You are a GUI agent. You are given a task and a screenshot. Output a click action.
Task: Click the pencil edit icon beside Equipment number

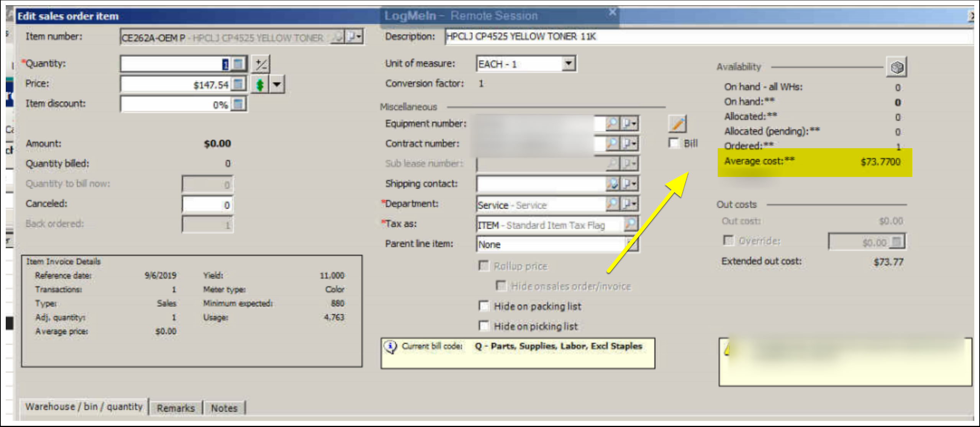point(677,124)
